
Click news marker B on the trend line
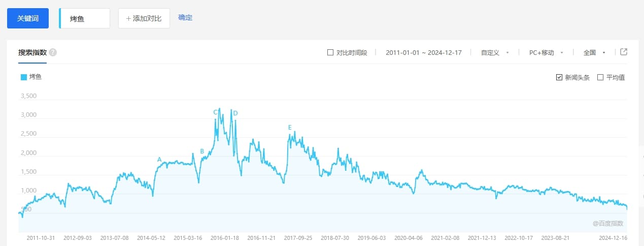202,151
